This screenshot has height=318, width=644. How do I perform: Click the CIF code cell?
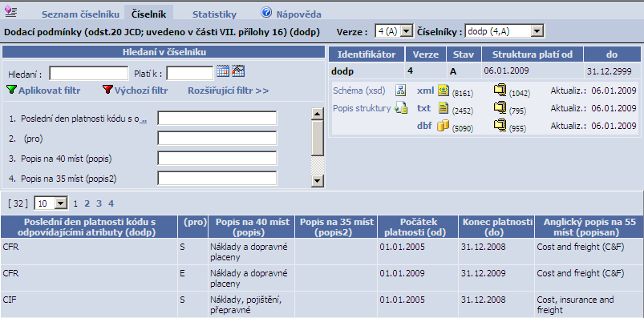89,304
